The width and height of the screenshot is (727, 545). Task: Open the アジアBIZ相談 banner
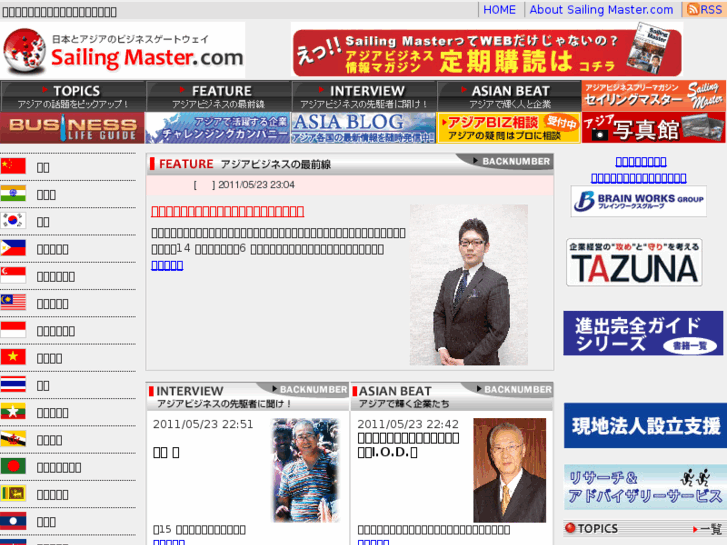point(509,128)
